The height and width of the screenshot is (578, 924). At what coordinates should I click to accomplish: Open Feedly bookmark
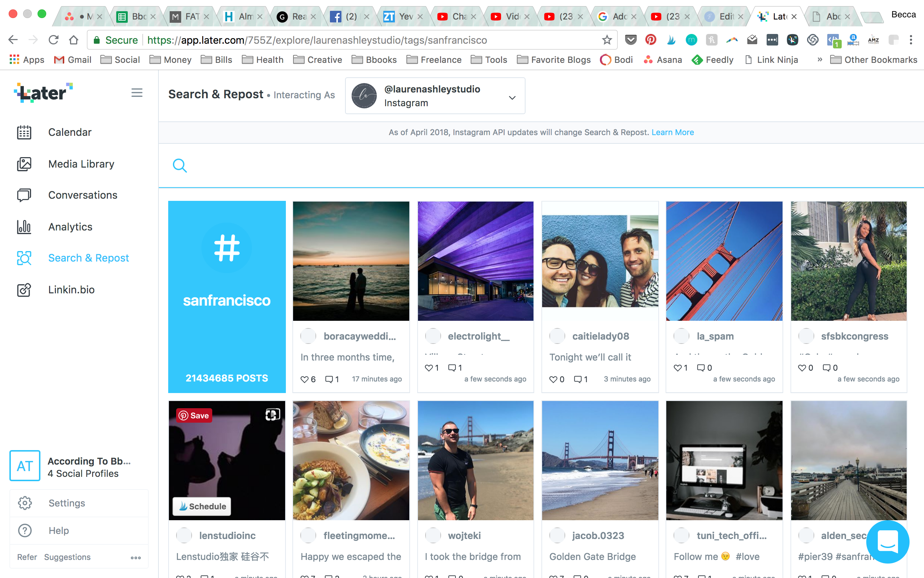point(712,60)
